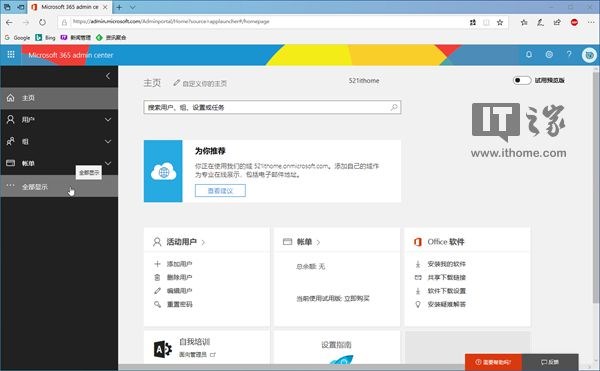The width and height of the screenshot is (600, 371).
Task: Expand the 组 menu chevron
Action: [x=108, y=142]
